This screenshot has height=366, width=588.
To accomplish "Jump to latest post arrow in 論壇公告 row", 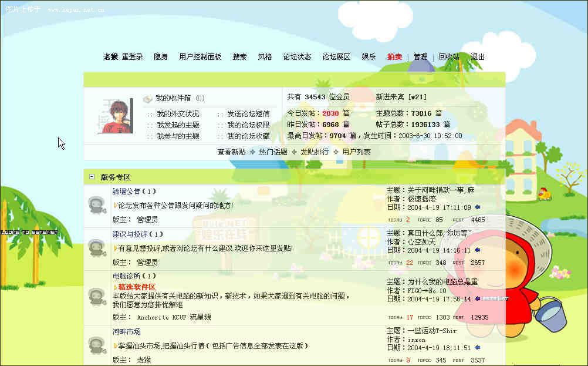I will coord(477,207).
